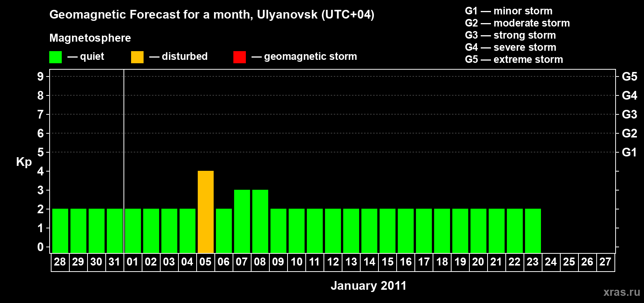
Task: Click the 'G3 — strong storm' legend text
Action: tap(511, 35)
